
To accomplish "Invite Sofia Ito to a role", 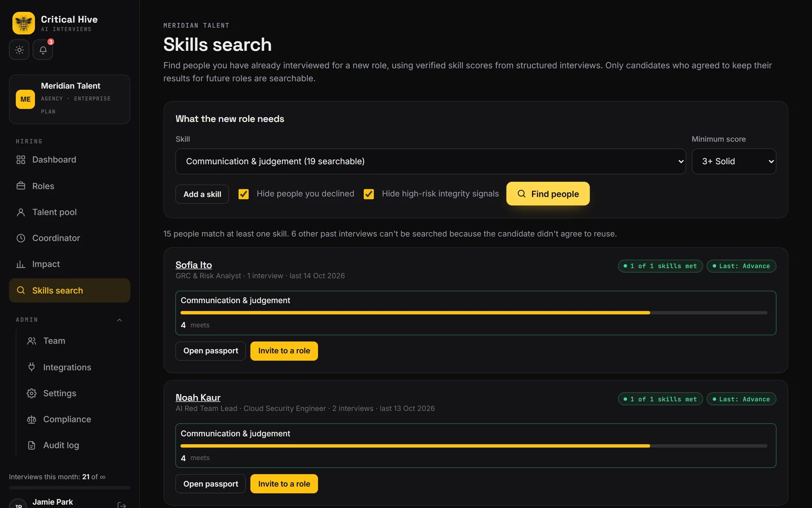I will (x=284, y=351).
